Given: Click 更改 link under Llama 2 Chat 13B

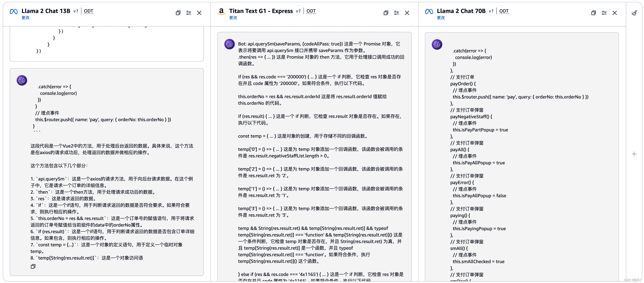Looking at the screenshot, I should 26,18.
